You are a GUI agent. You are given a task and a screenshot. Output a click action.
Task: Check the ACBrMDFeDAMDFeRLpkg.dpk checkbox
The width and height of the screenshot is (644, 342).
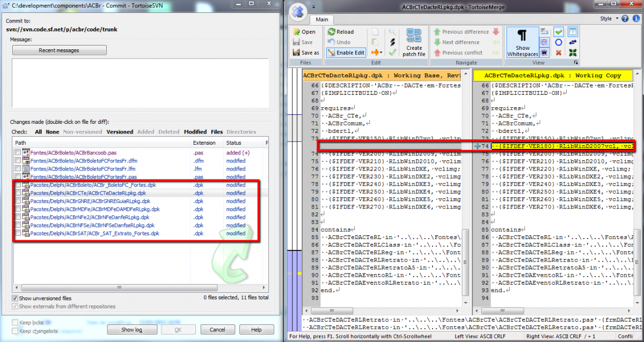tap(18, 209)
